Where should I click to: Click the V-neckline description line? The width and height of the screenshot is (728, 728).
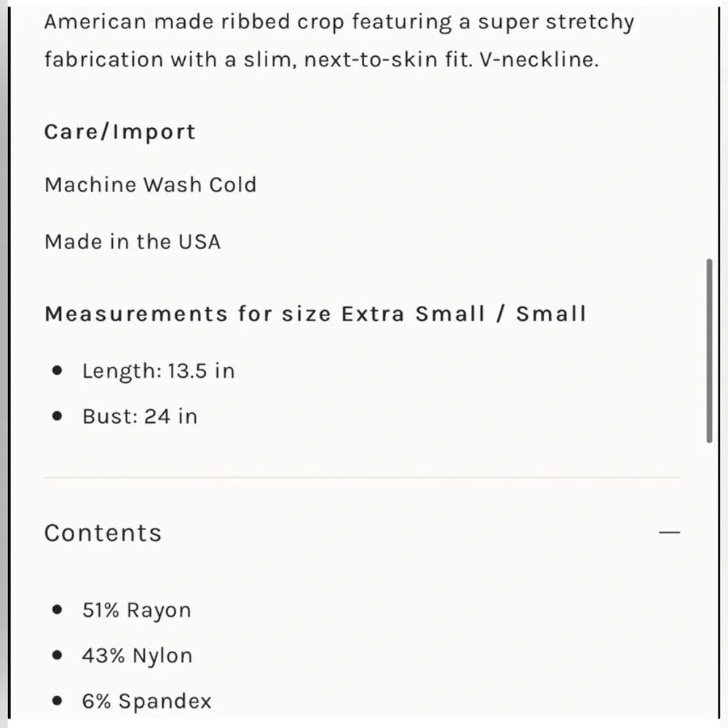(321, 60)
